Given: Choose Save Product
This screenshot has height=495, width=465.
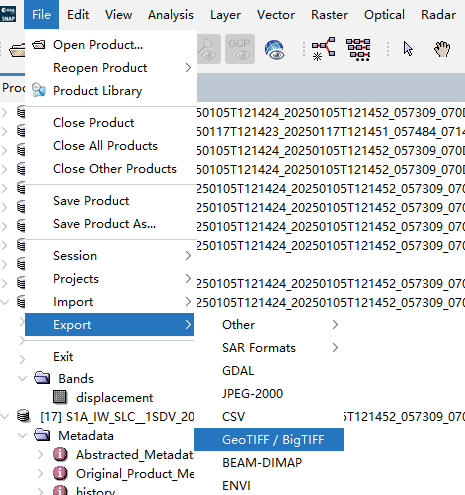Looking at the screenshot, I should pyautogui.click(x=110, y=201).
